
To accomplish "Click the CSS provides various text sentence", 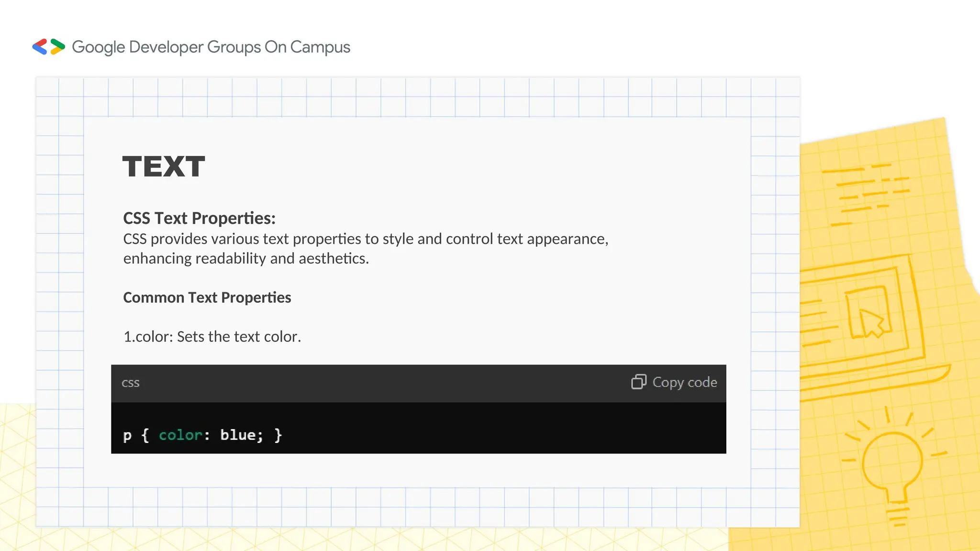I will coord(366,239).
